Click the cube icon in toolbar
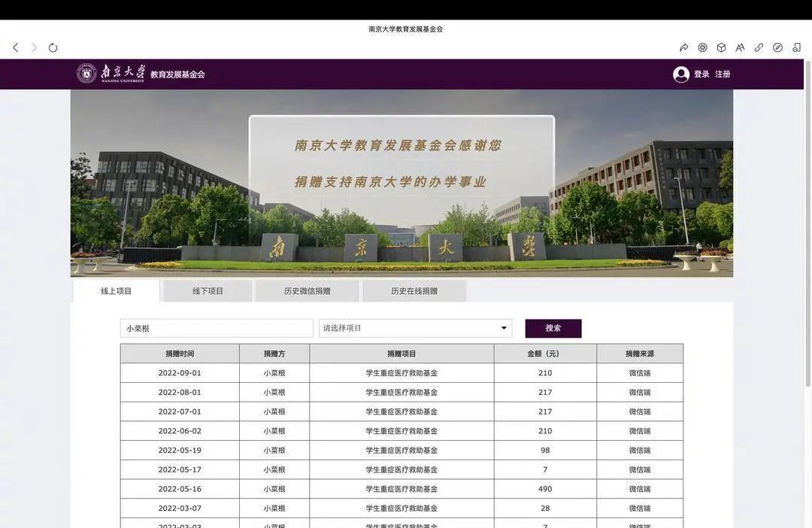 tap(721, 47)
